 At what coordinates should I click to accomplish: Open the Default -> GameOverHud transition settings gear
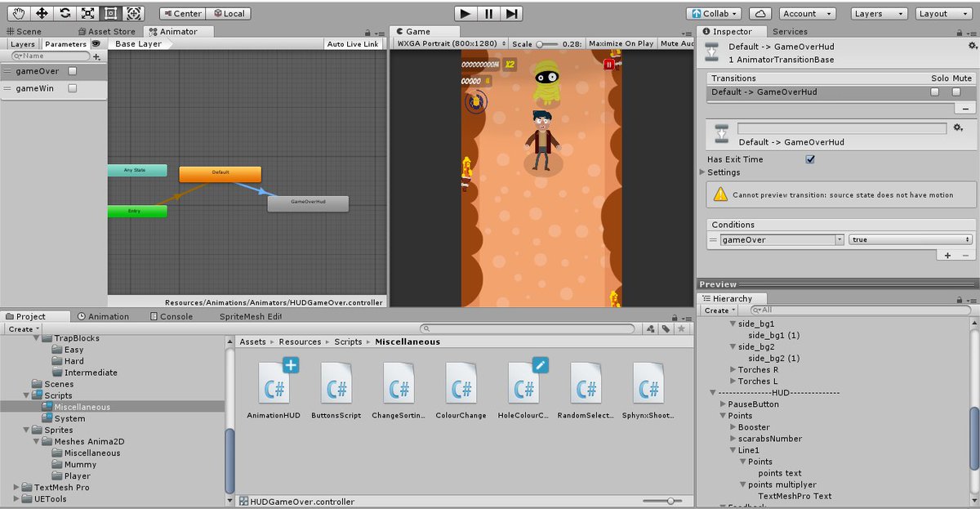[959, 128]
